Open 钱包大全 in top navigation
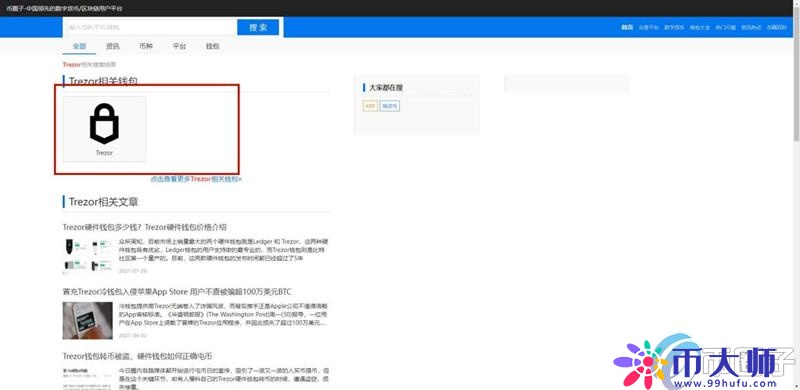Screen dimensions: 800x390 coord(699,27)
